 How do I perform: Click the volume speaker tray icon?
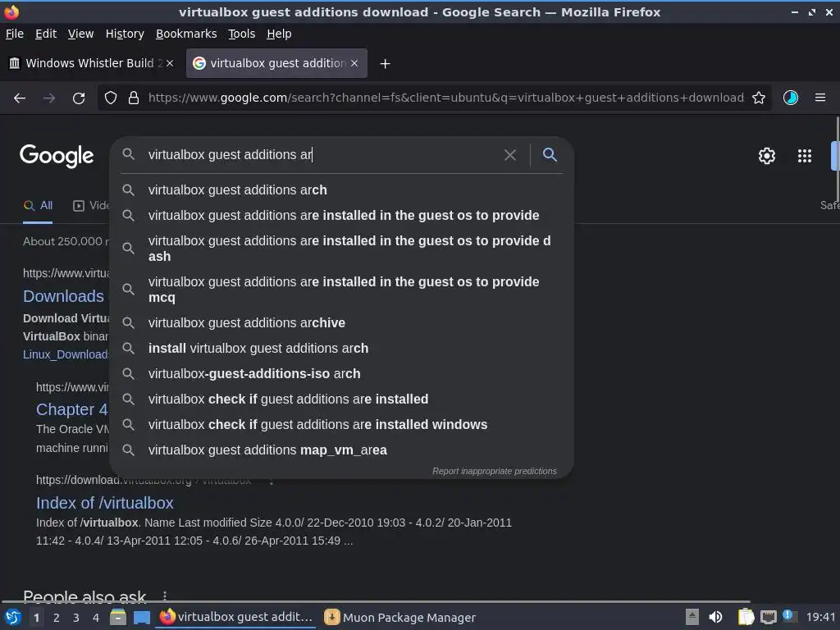click(x=715, y=617)
